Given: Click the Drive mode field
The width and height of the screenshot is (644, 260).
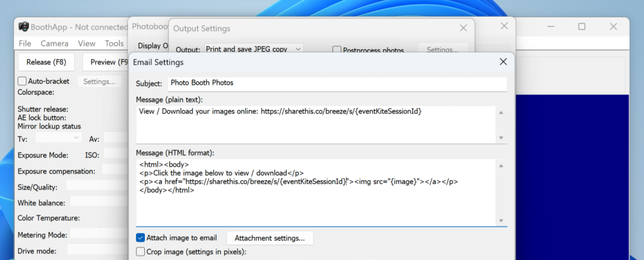Looking at the screenshot, I should tap(98, 249).
